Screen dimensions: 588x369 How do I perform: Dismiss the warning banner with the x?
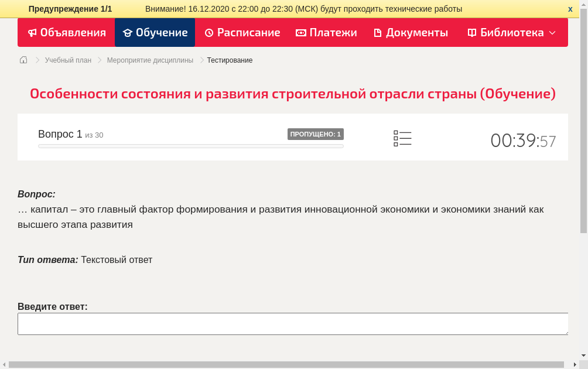click(x=569, y=9)
